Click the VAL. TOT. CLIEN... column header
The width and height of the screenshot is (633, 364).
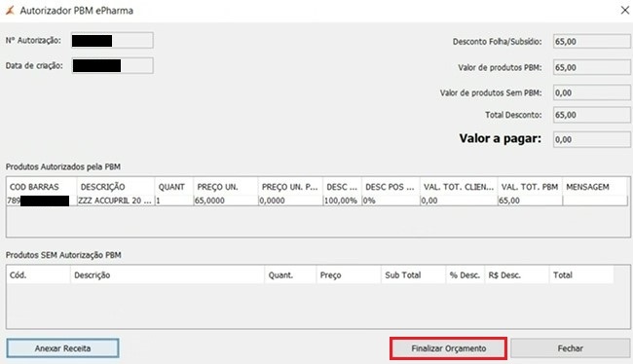459,187
